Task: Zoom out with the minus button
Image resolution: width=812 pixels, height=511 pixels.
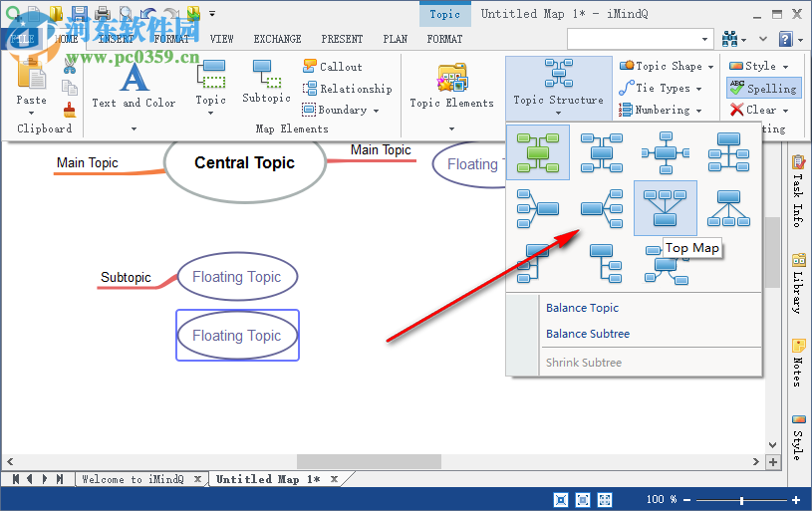Action: pos(686,500)
